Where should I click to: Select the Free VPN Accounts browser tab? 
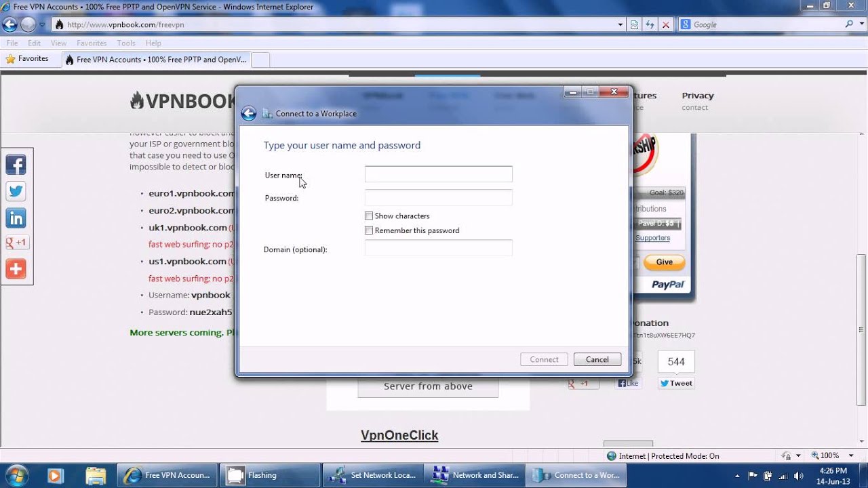156,60
